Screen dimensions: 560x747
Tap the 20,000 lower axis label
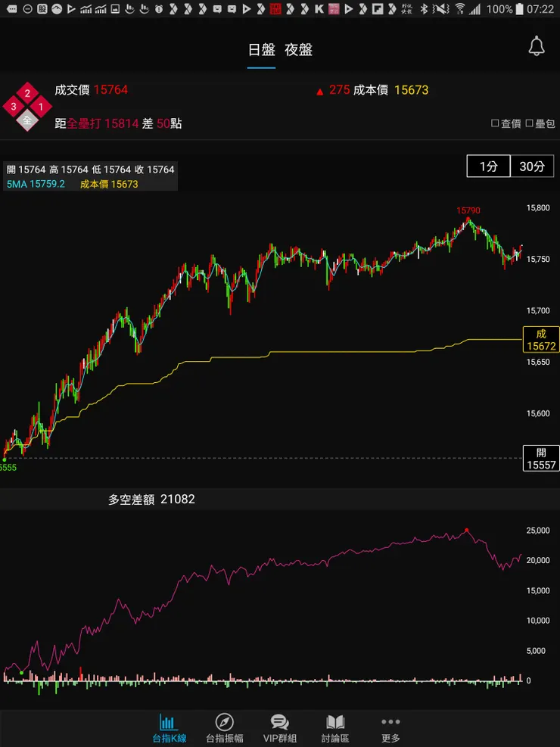click(538, 560)
